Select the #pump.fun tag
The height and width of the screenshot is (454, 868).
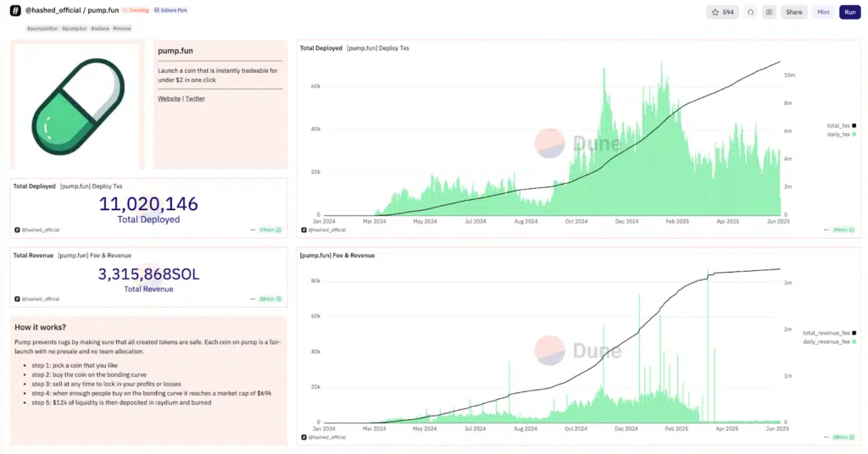tap(75, 28)
